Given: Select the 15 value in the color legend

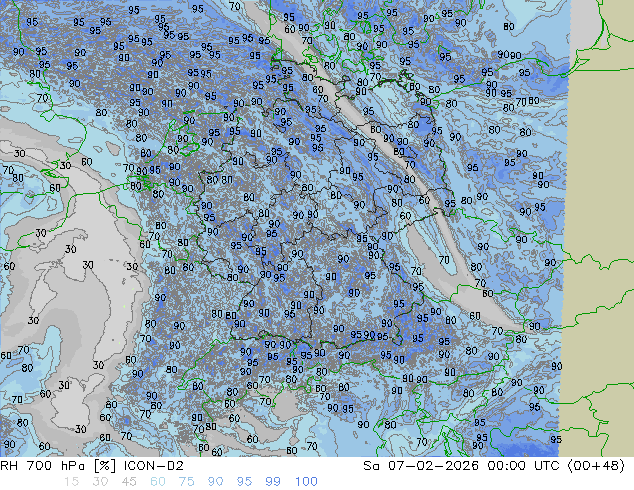Looking at the screenshot, I should pos(71,482).
